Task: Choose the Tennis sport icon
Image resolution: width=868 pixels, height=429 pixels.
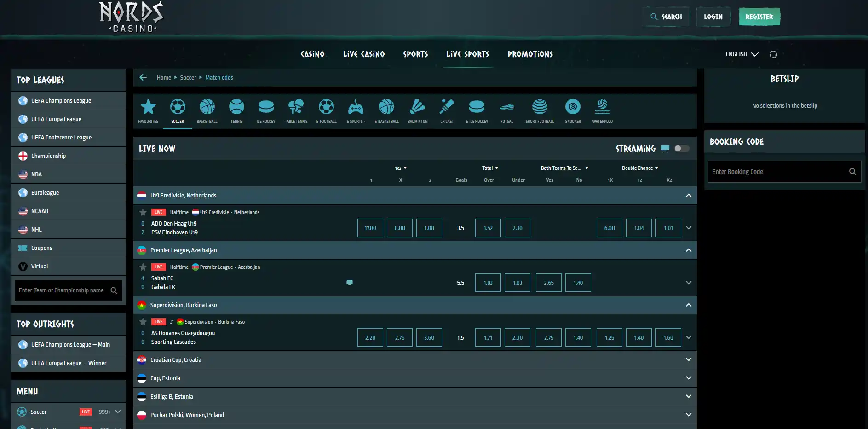Action: coord(236,111)
